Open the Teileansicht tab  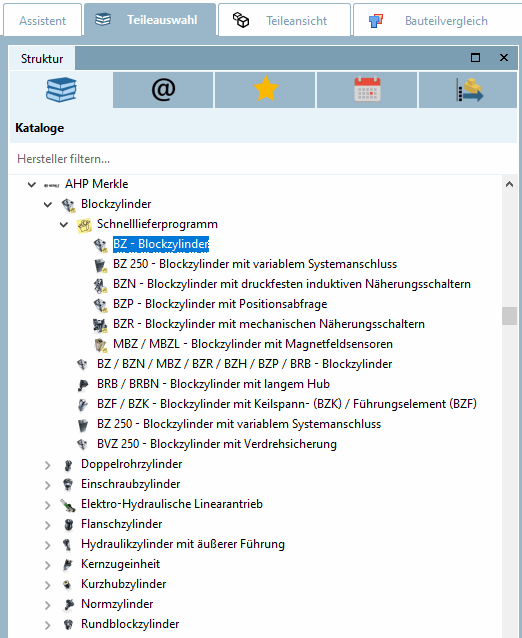point(284,20)
